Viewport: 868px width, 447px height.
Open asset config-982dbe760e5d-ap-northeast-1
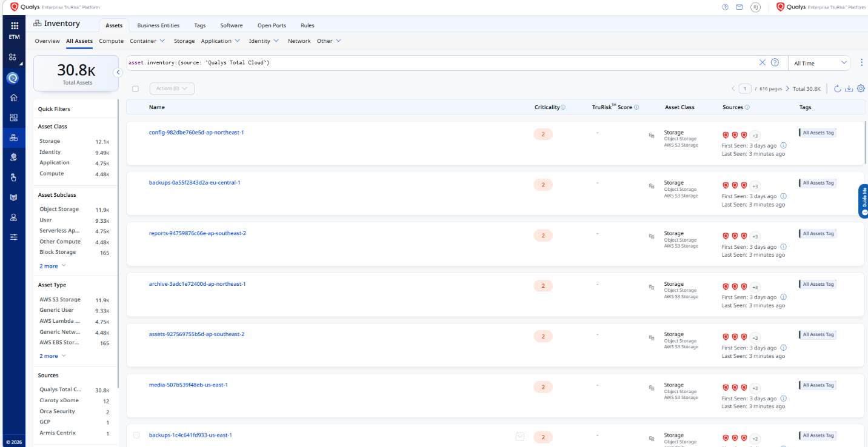[196, 132]
